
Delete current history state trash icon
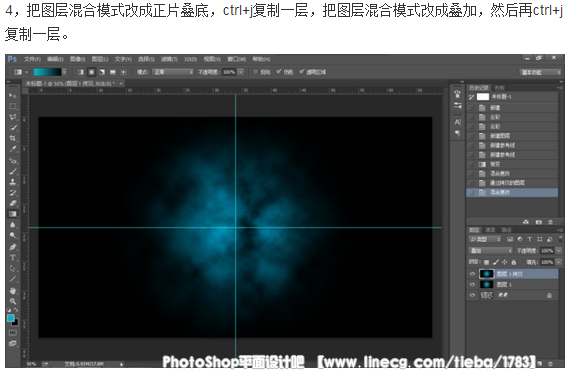(550, 222)
